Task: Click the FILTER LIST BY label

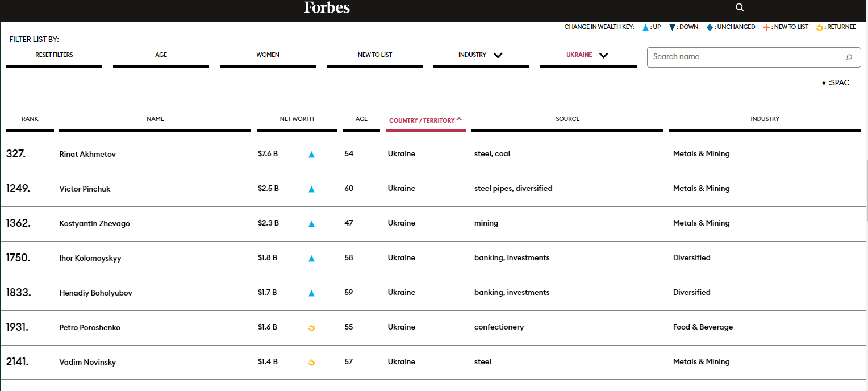Action: pyautogui.click(x=34, y=40)
